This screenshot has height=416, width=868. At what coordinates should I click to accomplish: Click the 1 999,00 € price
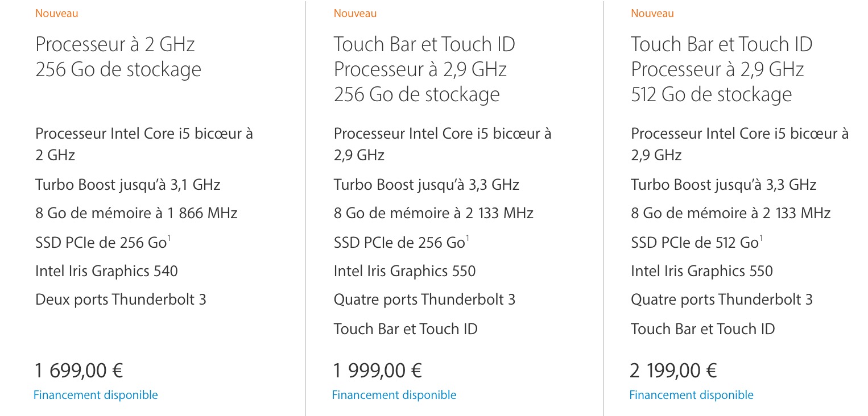[x=377, y=371]
